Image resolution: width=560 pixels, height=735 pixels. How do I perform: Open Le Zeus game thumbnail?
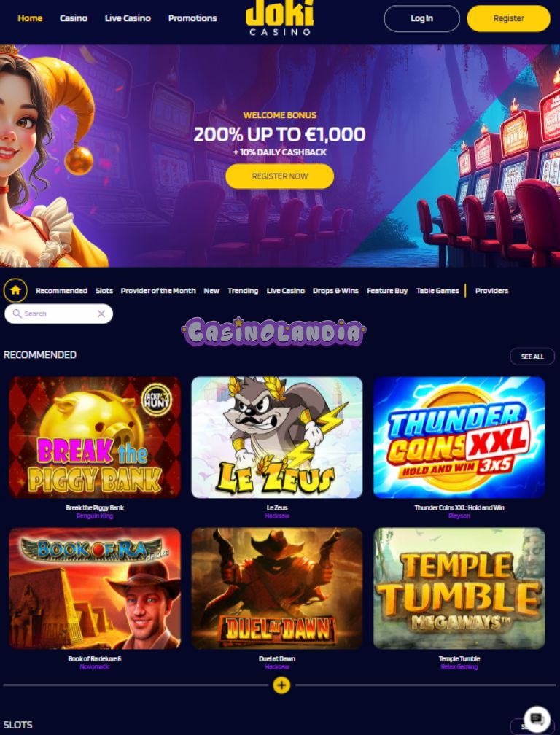pyautogui.click(x=277, y=437)
